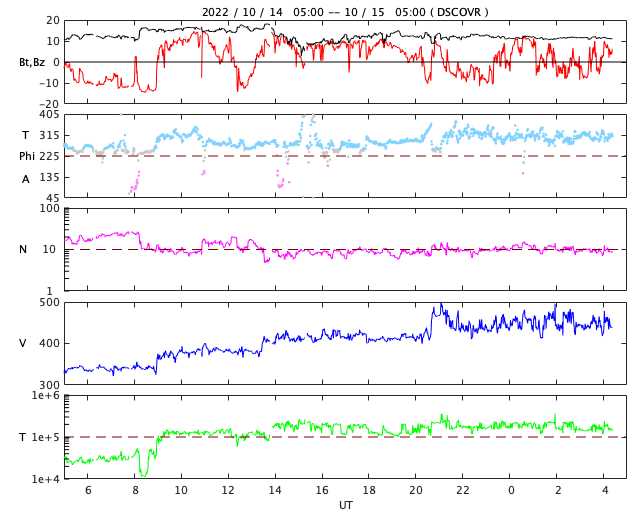The image size is (640, 512).
Task: Click the "6" hour label on the UT axis
Action: click(88, 490)
